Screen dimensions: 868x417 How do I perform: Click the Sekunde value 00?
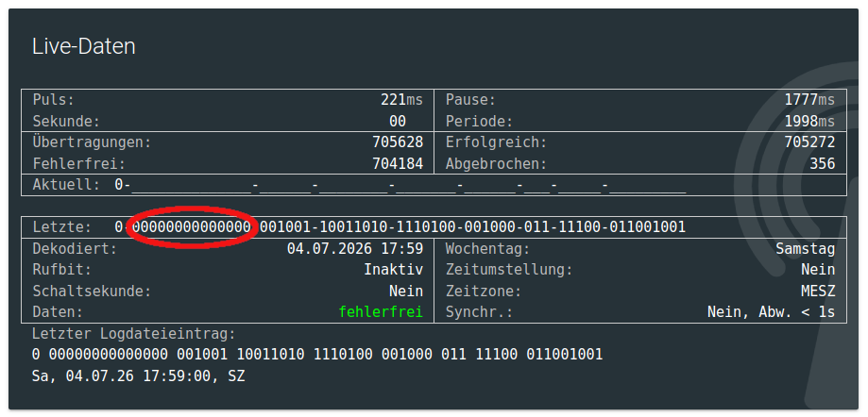coord(398,121)
